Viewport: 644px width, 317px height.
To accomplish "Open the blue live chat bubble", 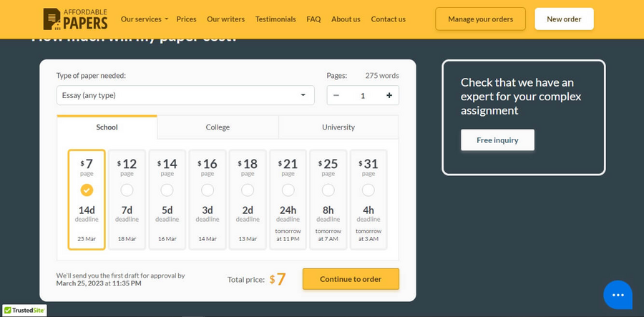I will pyautogui.click(x=618, y=295).
